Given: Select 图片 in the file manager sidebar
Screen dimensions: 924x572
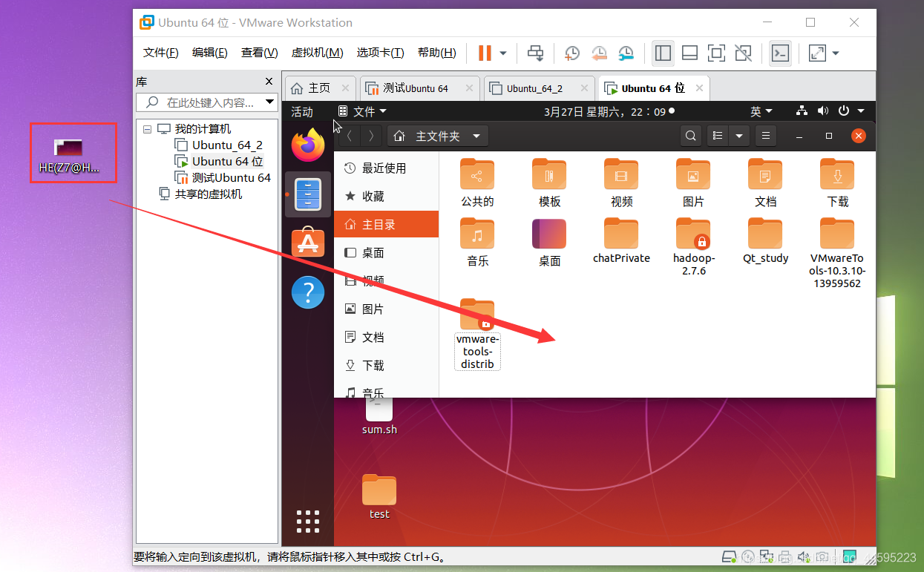Looking at the screenshot, I should coord(386,309).
